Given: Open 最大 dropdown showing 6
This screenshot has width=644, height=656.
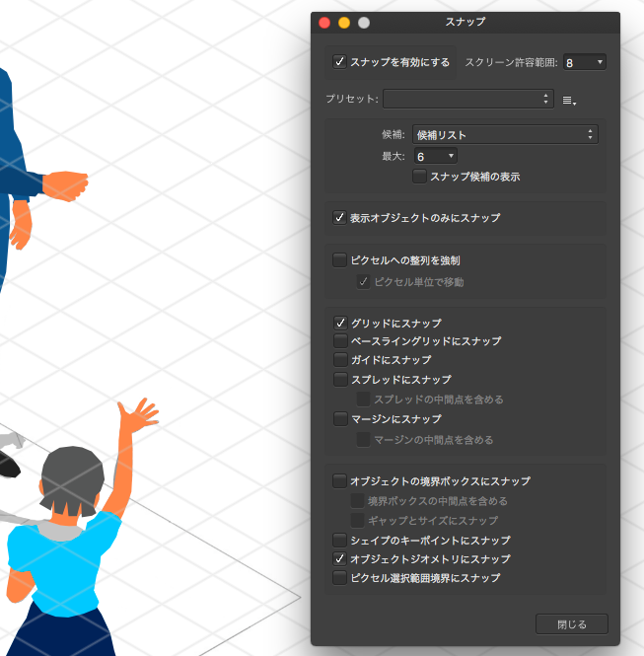Looking at the screenshot, I should [435, 156].
